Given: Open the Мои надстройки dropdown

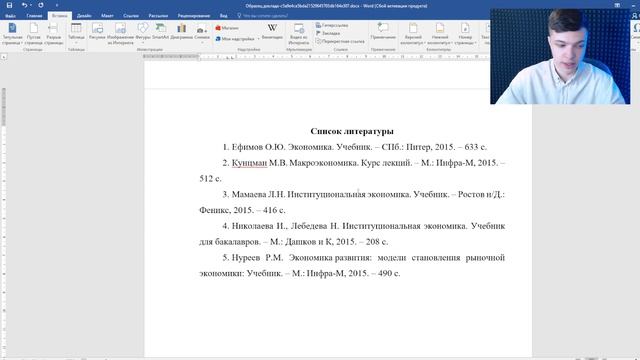Looking at the screenshot, I should tap(237, 39).
